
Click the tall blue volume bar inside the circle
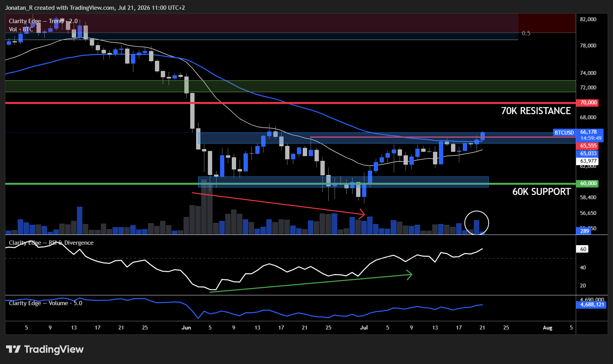click(x=477, y=227)
